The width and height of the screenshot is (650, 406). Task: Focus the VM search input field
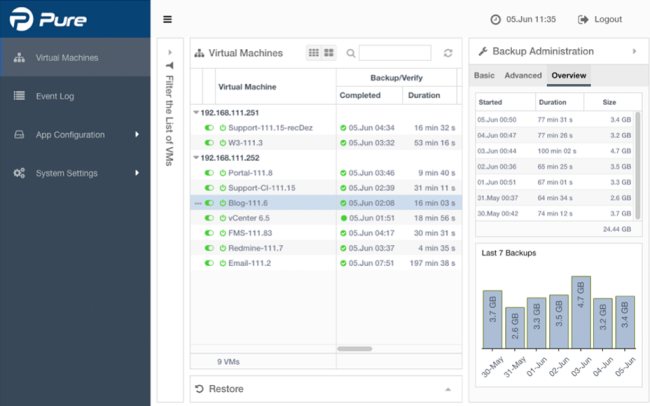(395, 53)
